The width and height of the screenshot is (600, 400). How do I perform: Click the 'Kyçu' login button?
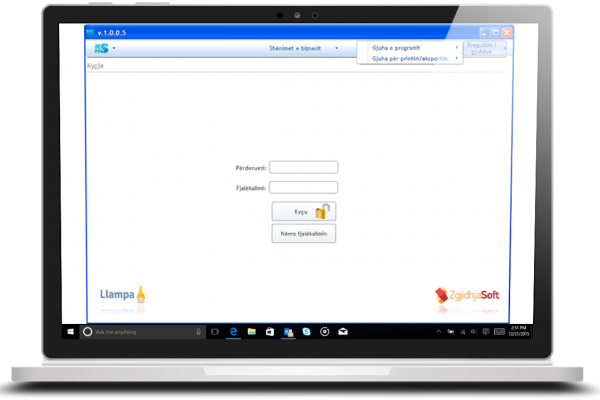(x=304, y=211)
